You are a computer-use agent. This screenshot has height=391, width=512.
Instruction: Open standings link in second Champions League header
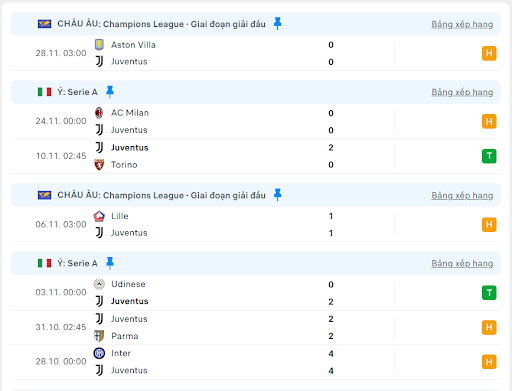462,196
